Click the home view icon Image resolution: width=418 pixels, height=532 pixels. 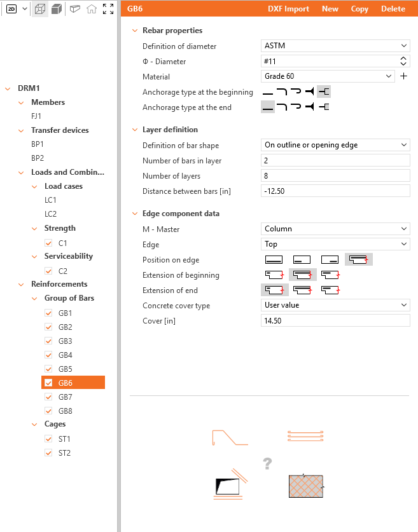[92, 9]
